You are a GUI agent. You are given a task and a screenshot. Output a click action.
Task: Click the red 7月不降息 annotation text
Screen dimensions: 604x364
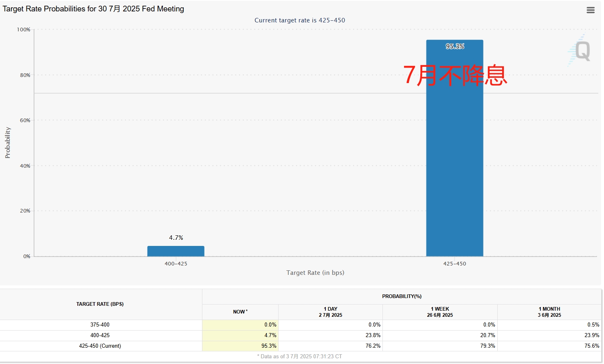tap(455, 75)
